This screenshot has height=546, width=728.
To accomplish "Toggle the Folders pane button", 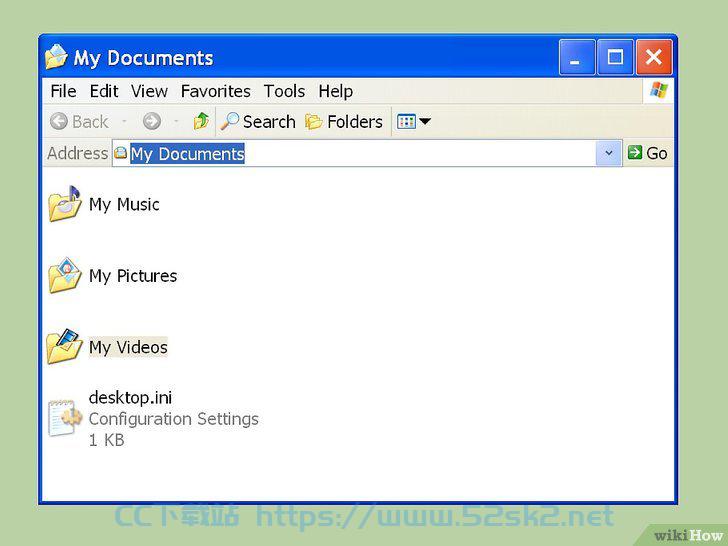I will coord(344,122).
